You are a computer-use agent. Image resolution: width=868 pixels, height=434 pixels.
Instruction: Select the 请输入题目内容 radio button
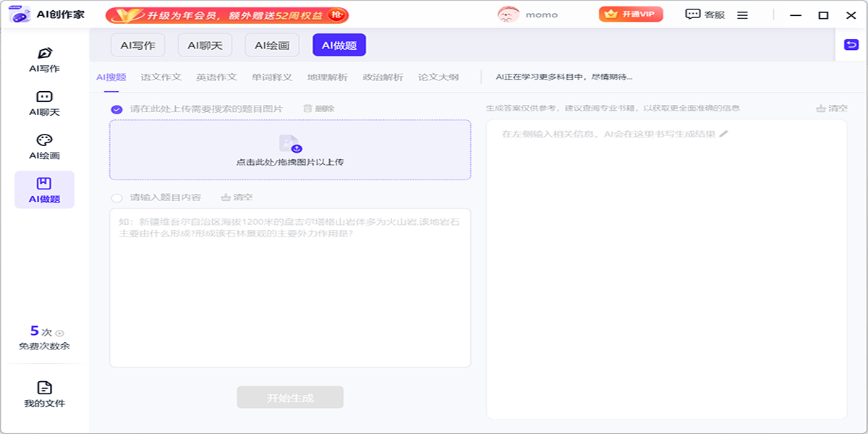click(x=116, y=197)
